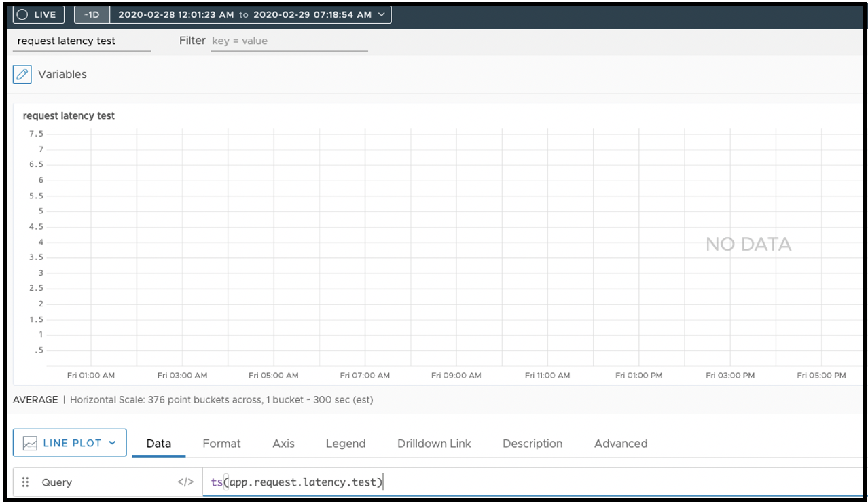Open the Format tab
868x504 pixels.
tap(221, 444)
